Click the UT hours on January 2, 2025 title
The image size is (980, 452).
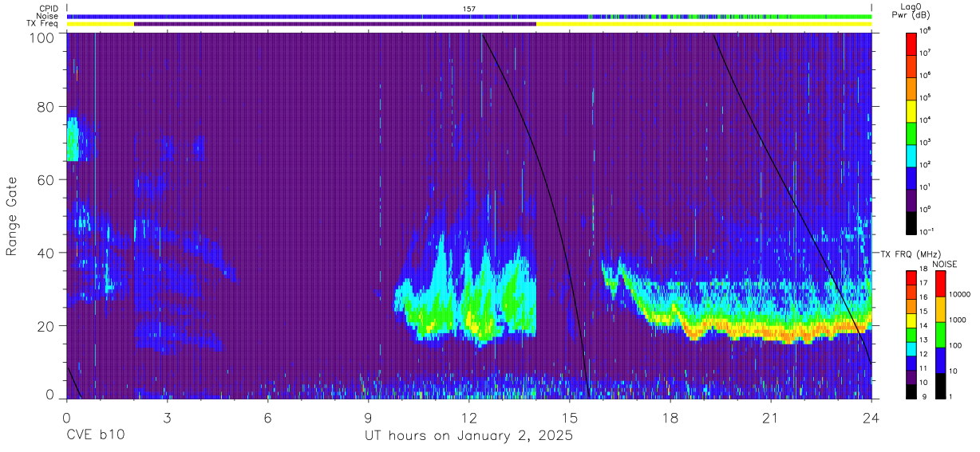(468, 437)
